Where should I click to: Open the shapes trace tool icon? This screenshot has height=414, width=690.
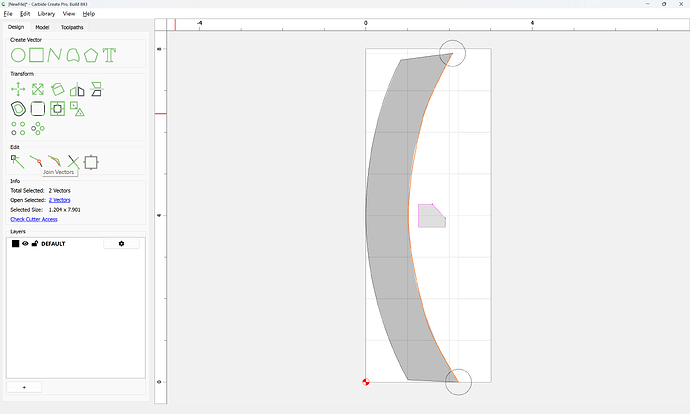coord(77,109)
